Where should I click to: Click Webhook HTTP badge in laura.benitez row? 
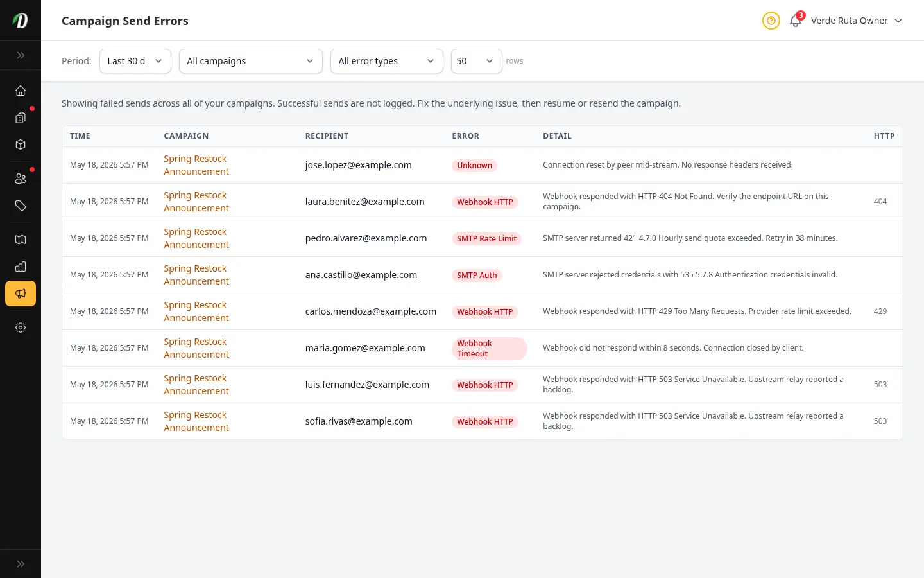[485, 202]
